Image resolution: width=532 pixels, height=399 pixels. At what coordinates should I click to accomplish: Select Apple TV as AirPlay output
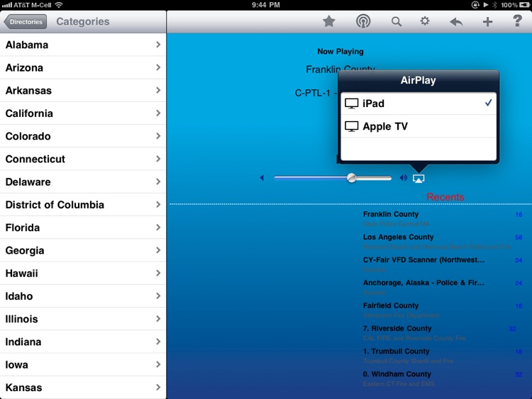pyautogui.click(x=419, y=126)
